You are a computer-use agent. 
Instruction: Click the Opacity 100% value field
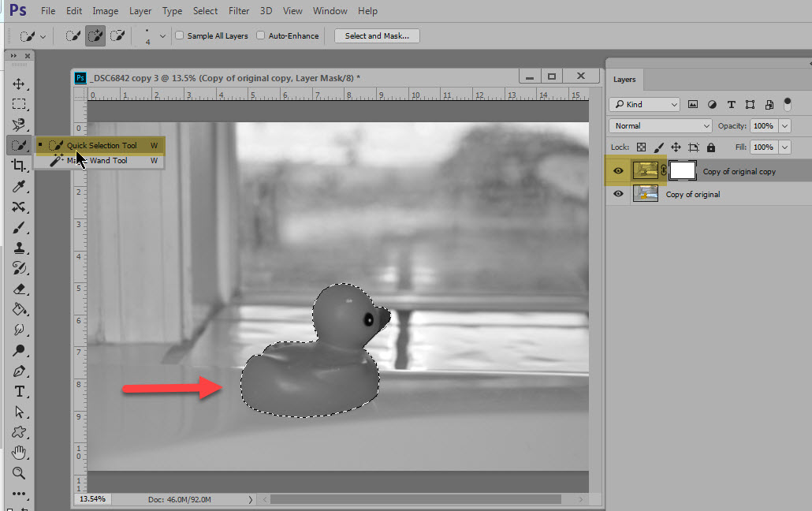tap(764, 126)
